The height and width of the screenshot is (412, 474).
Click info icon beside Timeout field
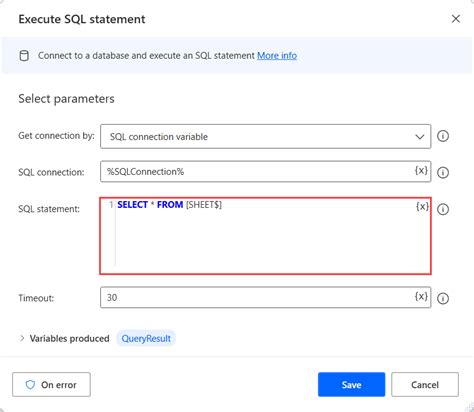point(443,298)
